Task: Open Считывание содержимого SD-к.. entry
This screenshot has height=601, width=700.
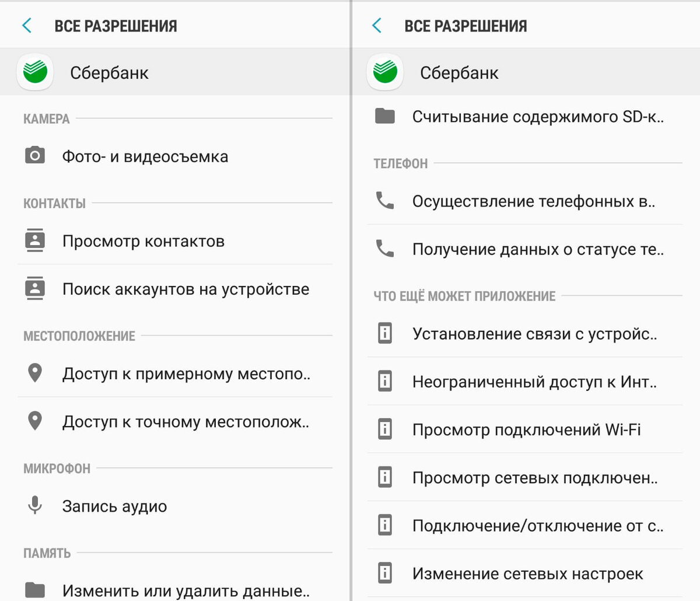Action: tap(525, 117)
